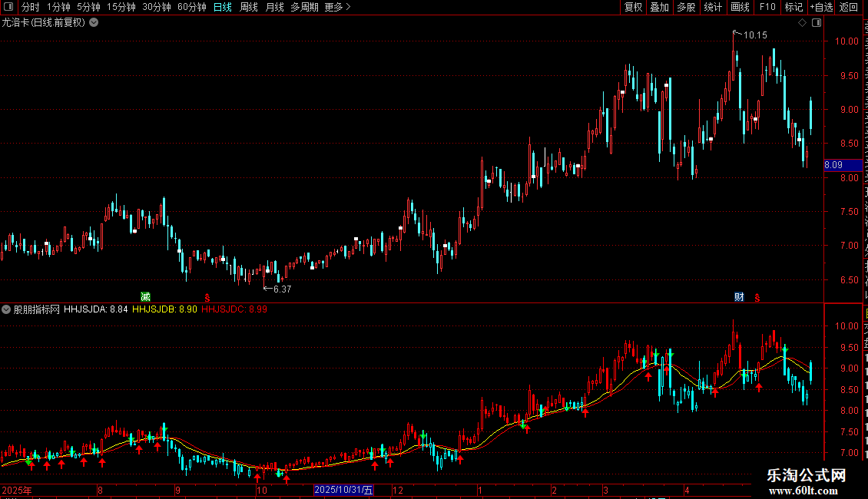The width and height of the screenshot is (868, 499).
Task: Click the red S marker near September
Action: 207,298
